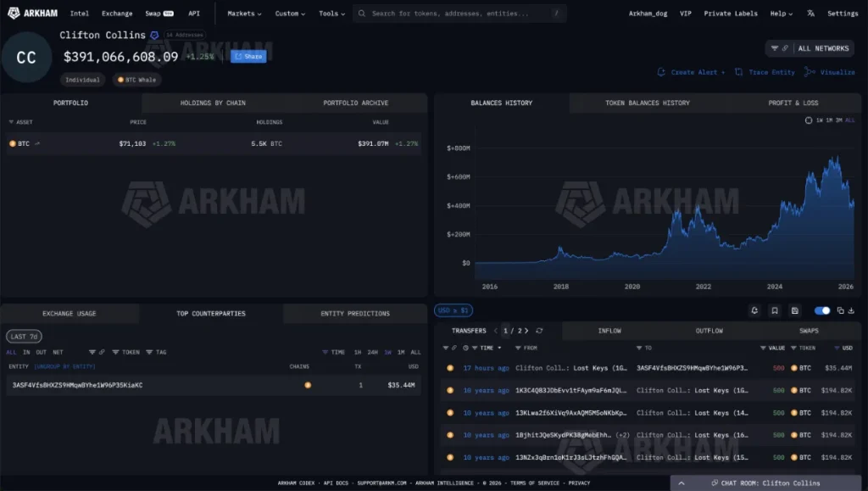
Task: Open the Markets dropdown menu
Action: point(244,14)
